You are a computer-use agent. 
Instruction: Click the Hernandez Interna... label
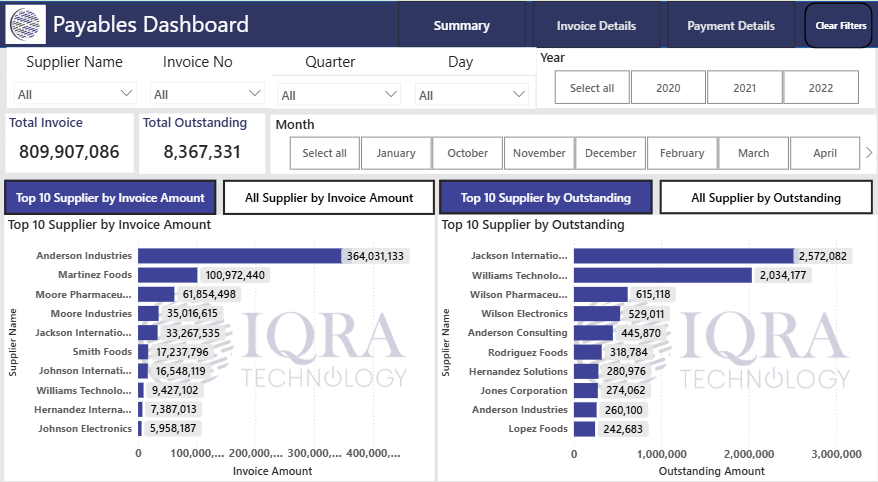pyautogui.click(x=83, y=410)
